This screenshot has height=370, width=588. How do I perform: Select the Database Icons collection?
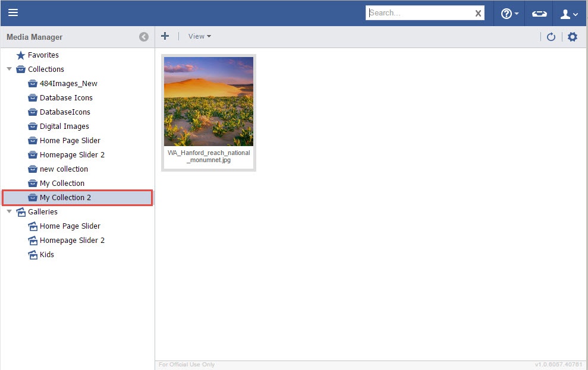(66, 98)
